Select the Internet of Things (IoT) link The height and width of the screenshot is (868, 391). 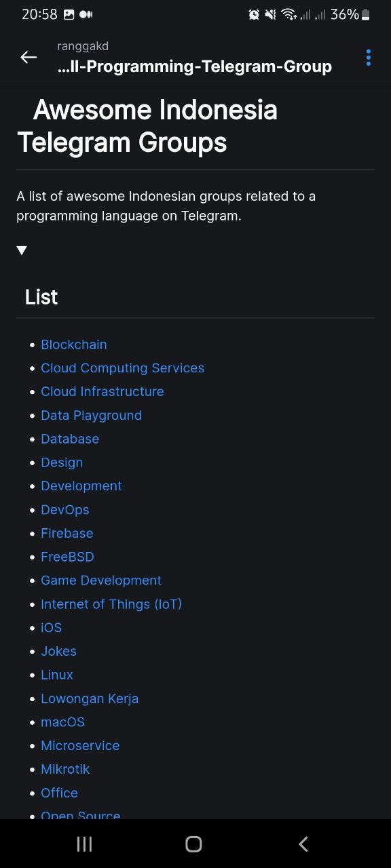111,604
